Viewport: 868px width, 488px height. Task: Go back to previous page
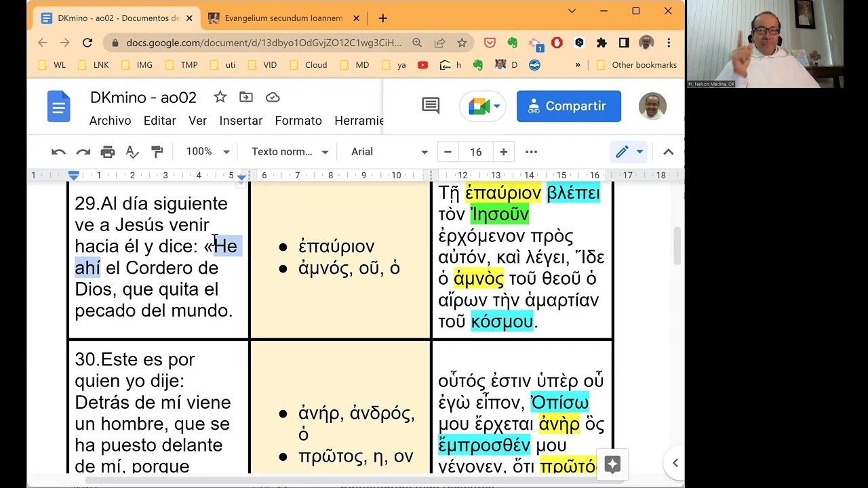coord(43,43)
